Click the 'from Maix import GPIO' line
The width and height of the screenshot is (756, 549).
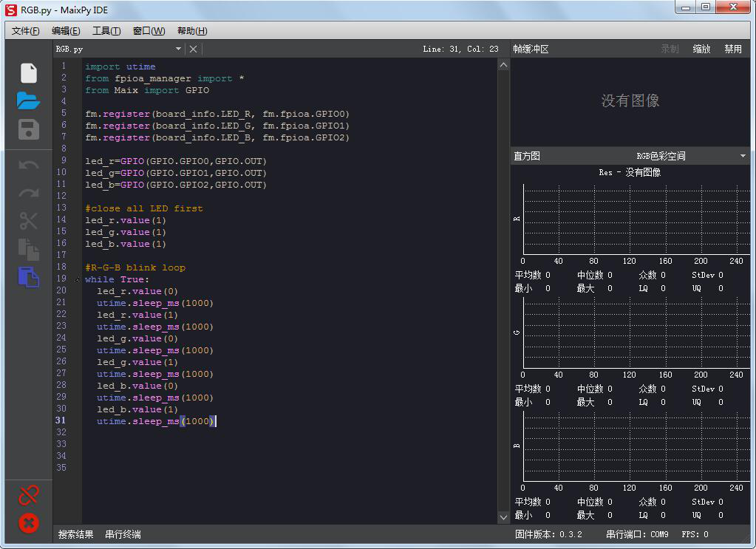(x=147, y=90)
